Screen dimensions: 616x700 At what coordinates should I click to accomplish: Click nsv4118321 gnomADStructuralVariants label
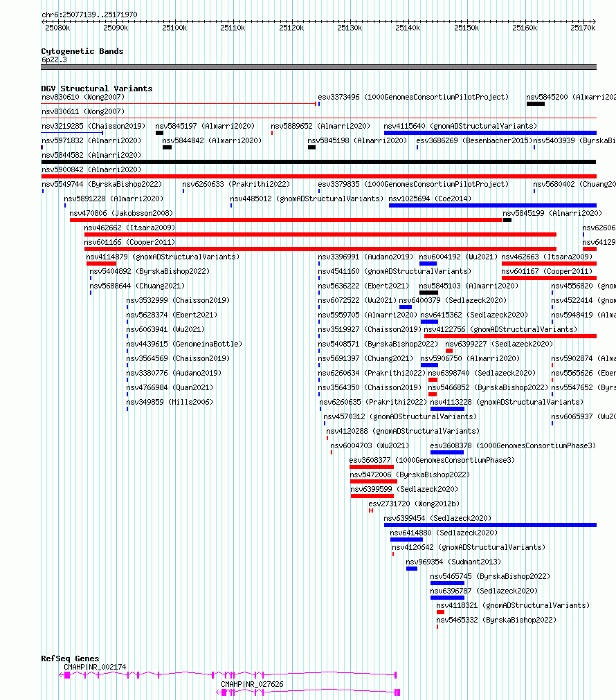click(514, 605)
